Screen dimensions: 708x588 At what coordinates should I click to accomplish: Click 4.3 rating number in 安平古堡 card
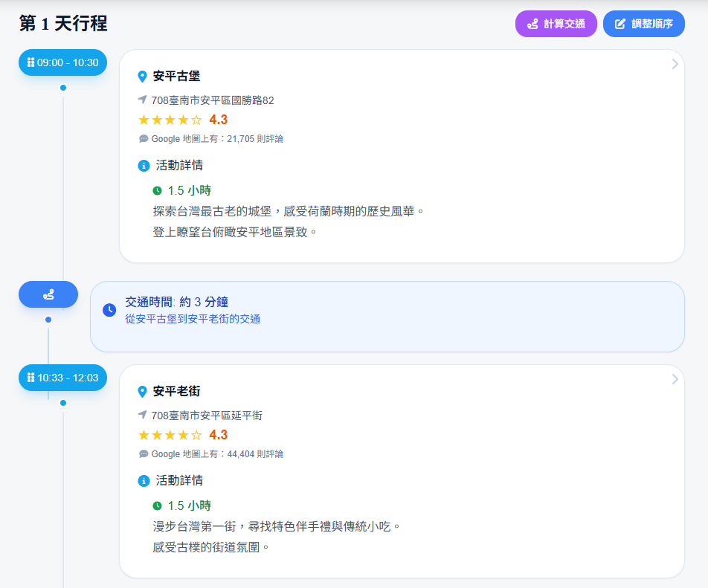219,120
